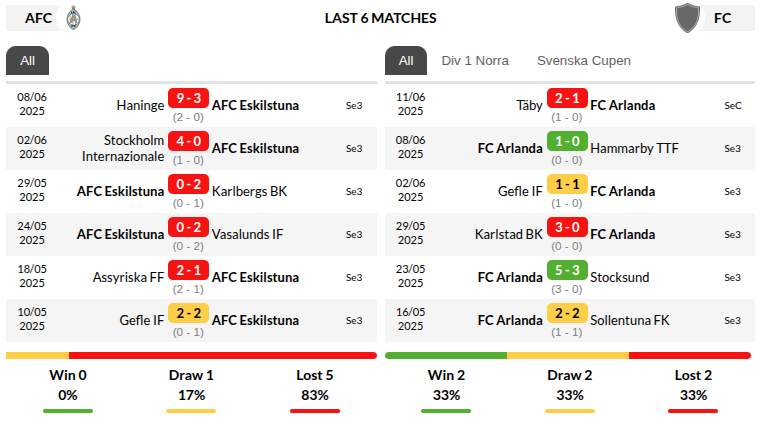
Task: Click the 4 - 0 score badge
Action: coord(188,141)
